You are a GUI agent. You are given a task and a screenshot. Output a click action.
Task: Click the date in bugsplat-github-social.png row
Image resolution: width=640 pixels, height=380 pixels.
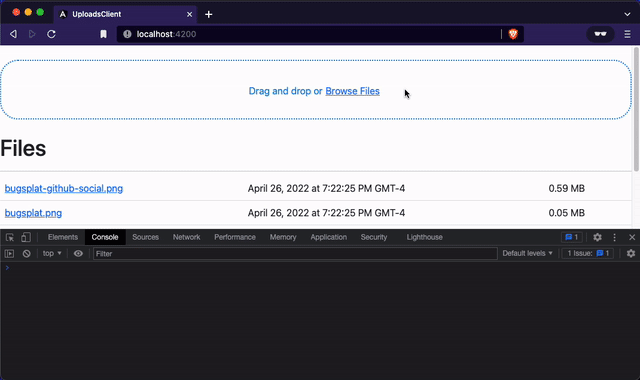pyautogui.click(x=326, y=188)
